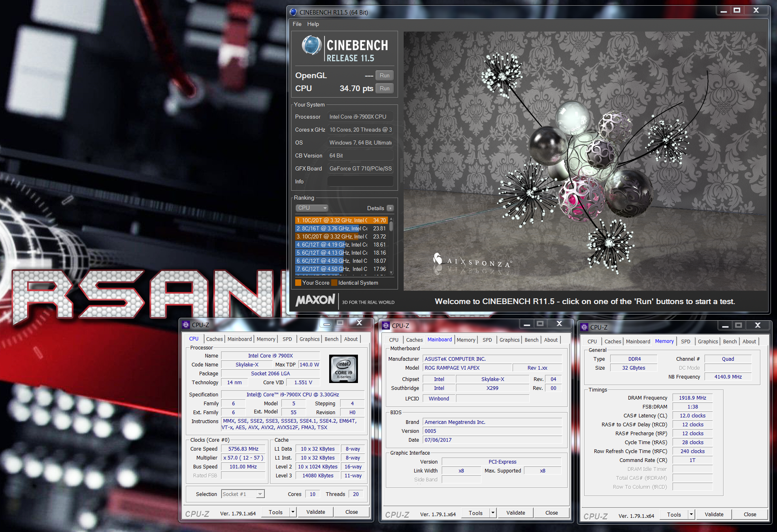Open Details arrow in Ranking section

390,208
